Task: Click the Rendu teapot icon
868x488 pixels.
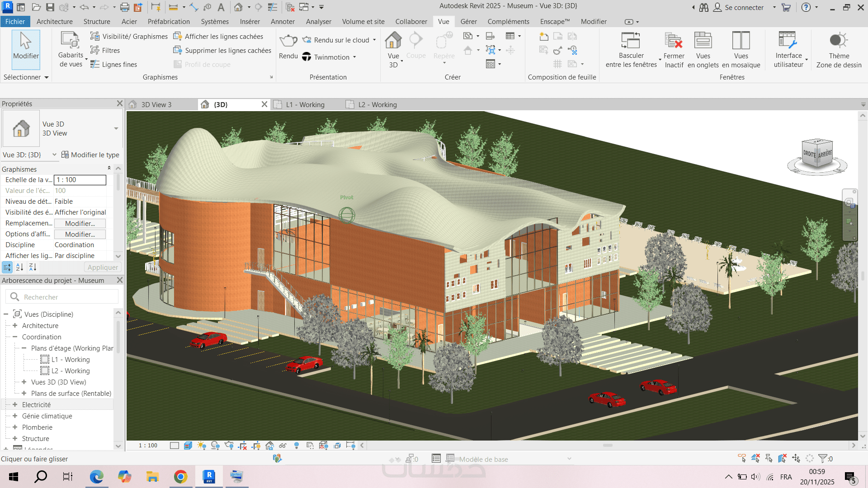Action: coord(288,41)
